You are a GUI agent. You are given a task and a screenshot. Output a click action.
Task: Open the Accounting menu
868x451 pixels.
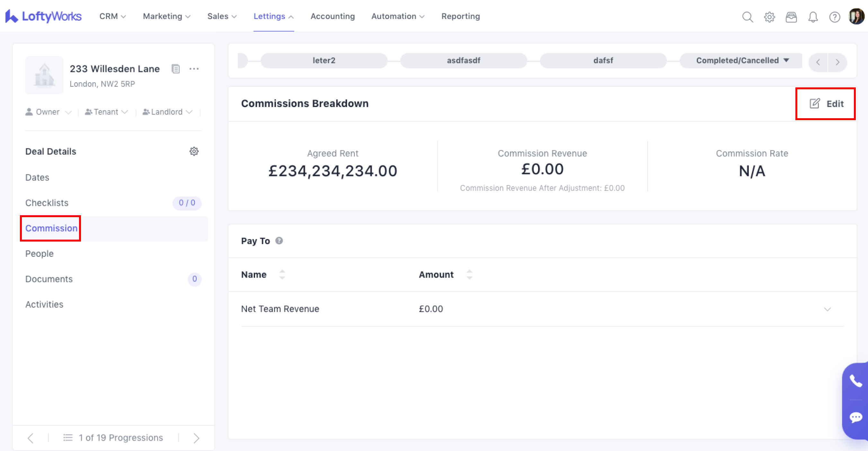(x=332, y=16)
